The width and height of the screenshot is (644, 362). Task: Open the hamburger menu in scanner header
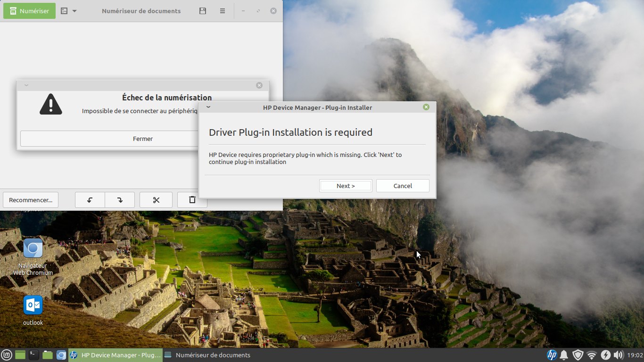point(223,11)
